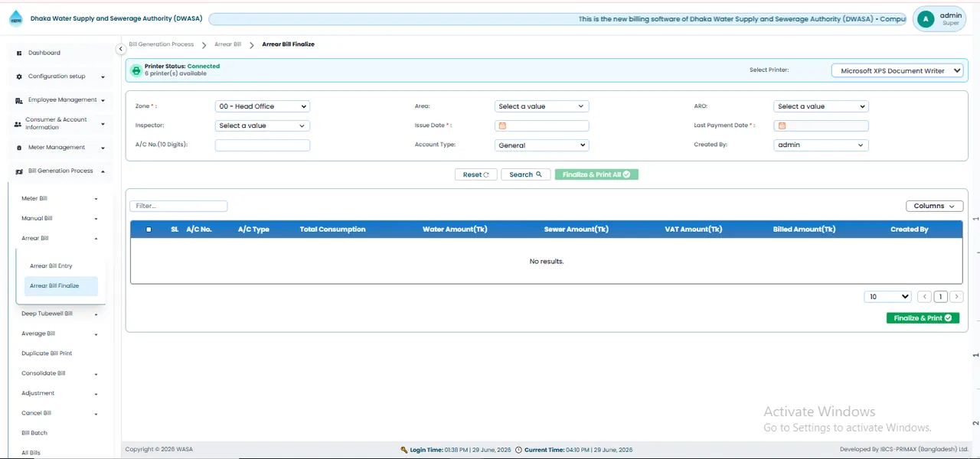Sort by the Sewer Amount(Tk) column header
This screenshot has width=980, height=459.
576,229
